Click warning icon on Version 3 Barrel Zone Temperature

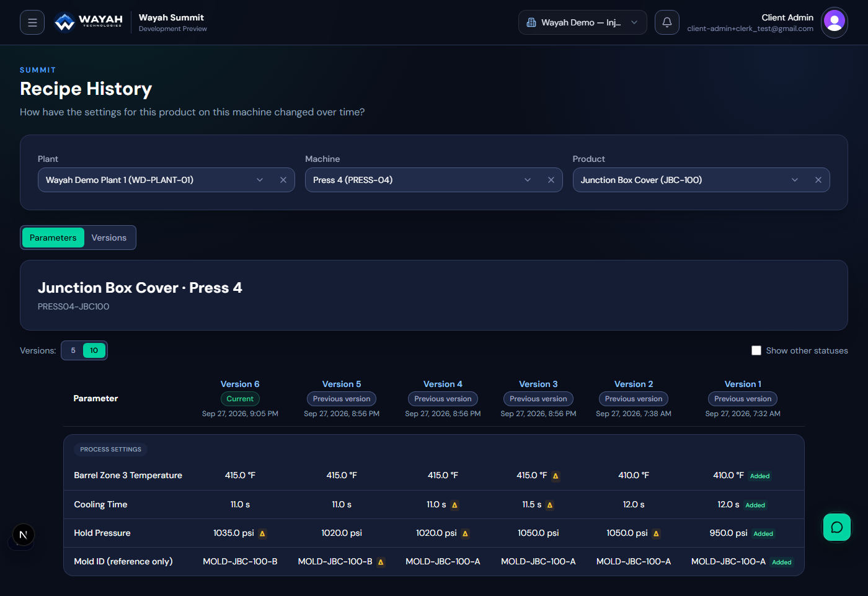[556, 476]
